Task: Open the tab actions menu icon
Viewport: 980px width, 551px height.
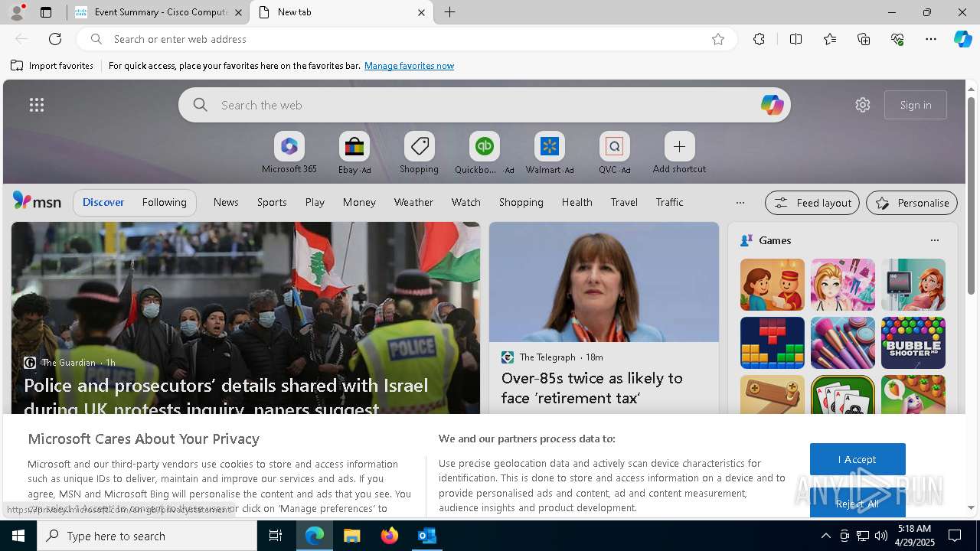Action: click(x=46, y=12)
